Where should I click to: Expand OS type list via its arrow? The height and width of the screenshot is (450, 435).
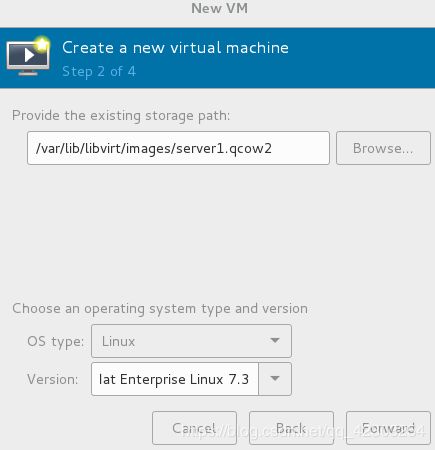(x=275, y=340)
